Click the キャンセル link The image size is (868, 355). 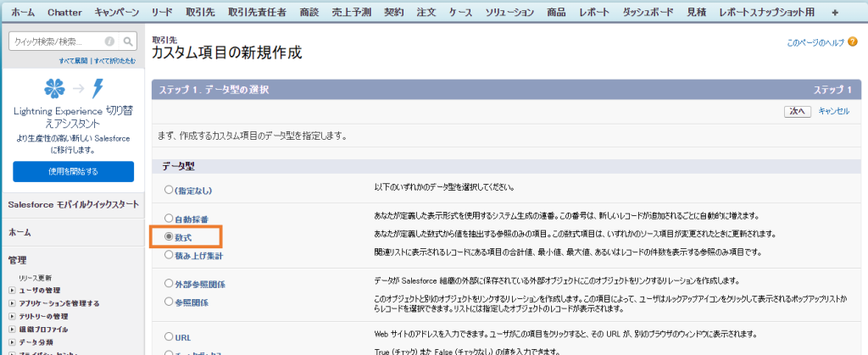click(x=834, y=111)
